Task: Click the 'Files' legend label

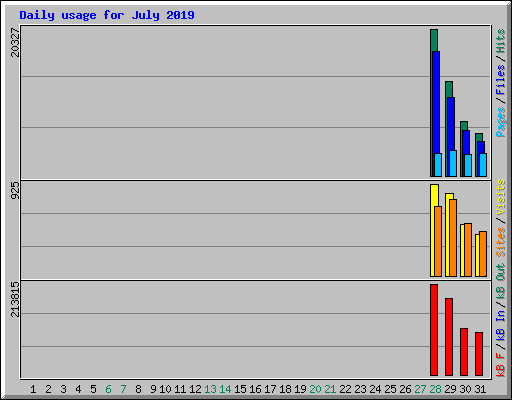Action: point(501,80)
